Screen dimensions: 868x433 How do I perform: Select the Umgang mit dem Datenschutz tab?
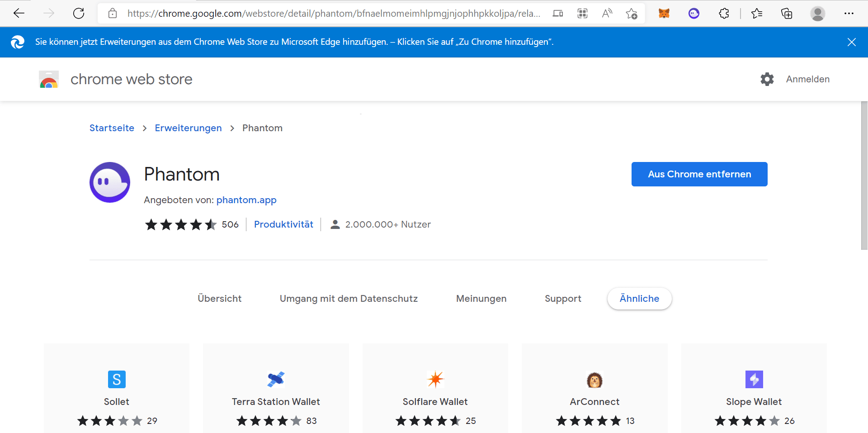coord(349,299)
